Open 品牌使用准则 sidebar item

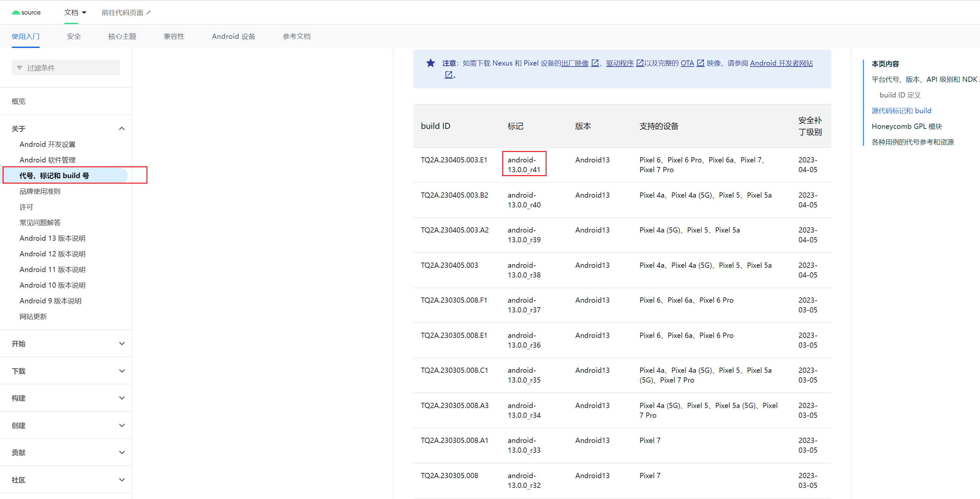[x=40, y=191]
